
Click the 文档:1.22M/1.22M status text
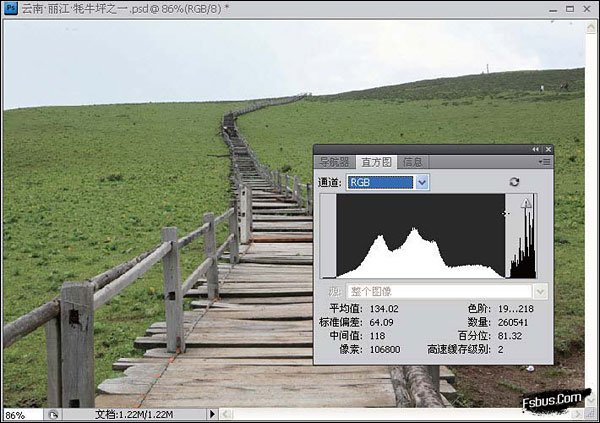tap(135, 414)
